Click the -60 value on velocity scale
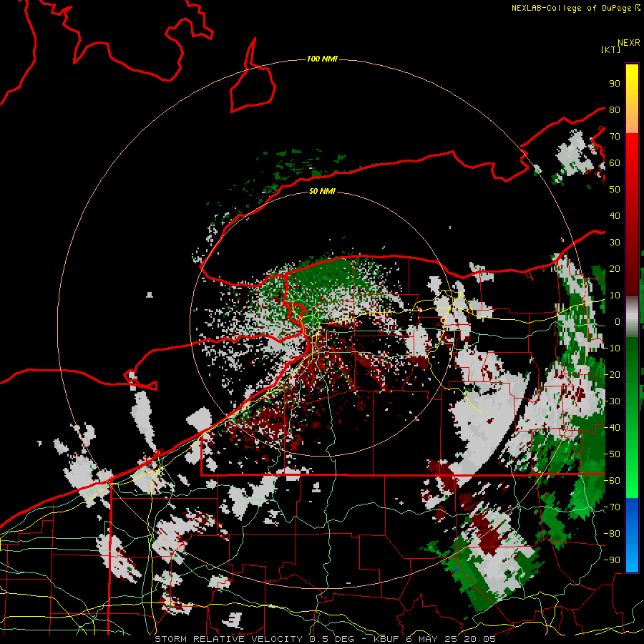 click(x=612, y=481)
